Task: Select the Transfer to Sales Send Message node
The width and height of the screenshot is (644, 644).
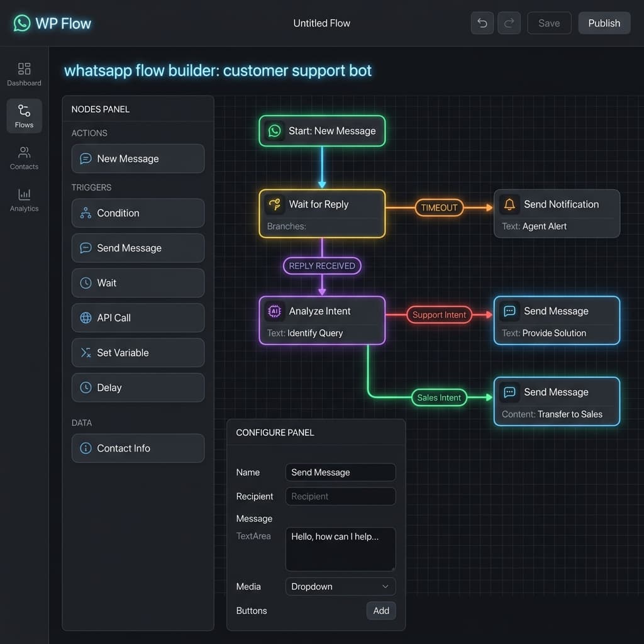Action: (557, 401)
